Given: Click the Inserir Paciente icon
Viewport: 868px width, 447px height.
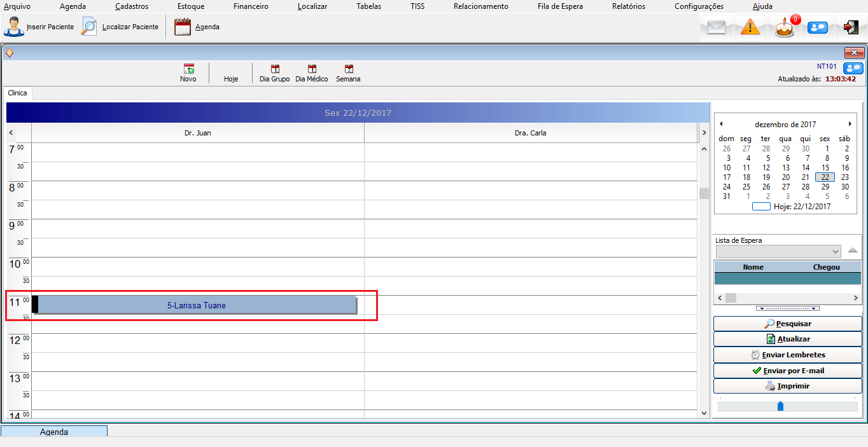Looking at the screenshot, I should pos(14,27).
